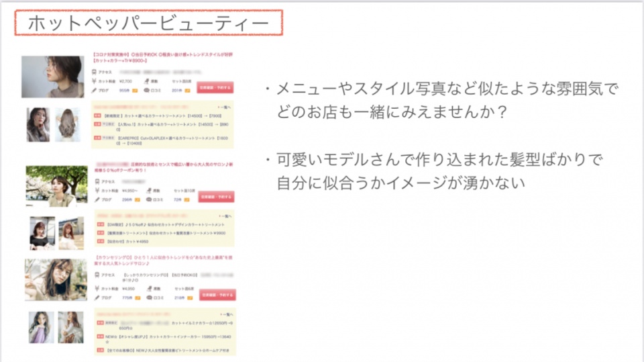Open 一覧へ link in the first salon's coupon box
Viewport: 644px width, 362px height.
point(224,107)
